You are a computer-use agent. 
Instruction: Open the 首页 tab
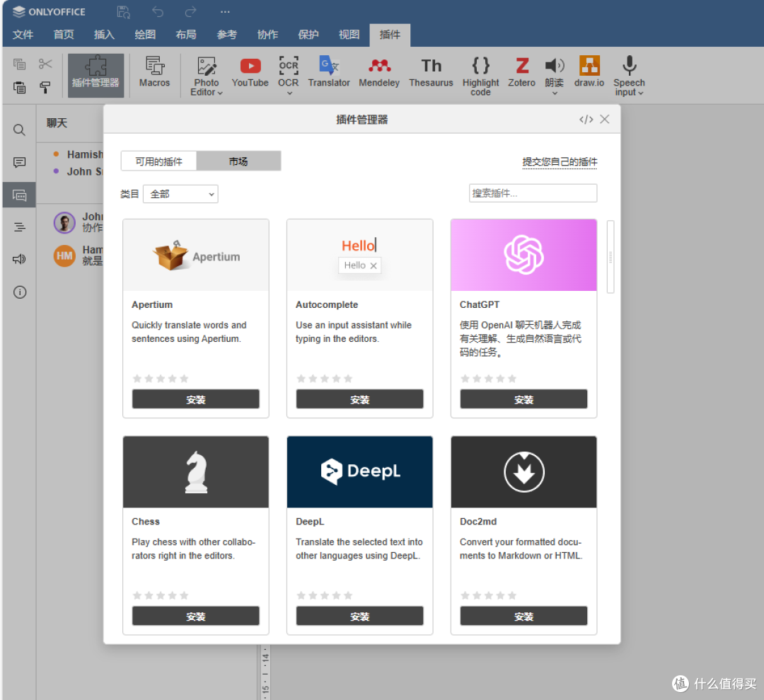tap(64, 35)
